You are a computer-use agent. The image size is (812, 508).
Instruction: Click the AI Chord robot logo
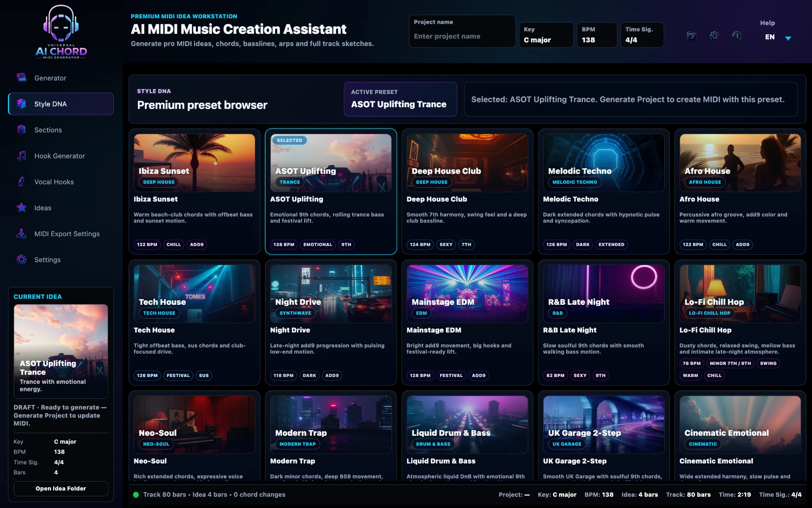(x=61, y=32)
